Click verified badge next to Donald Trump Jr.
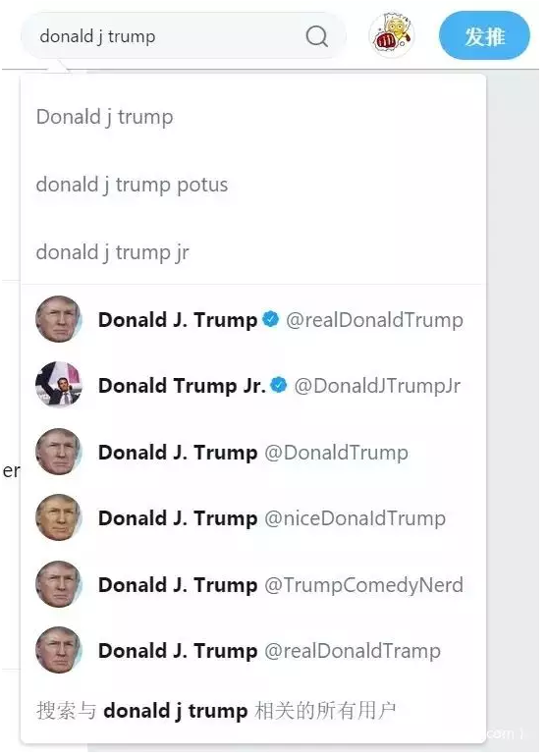547x756 pixels. click(279, 385)
